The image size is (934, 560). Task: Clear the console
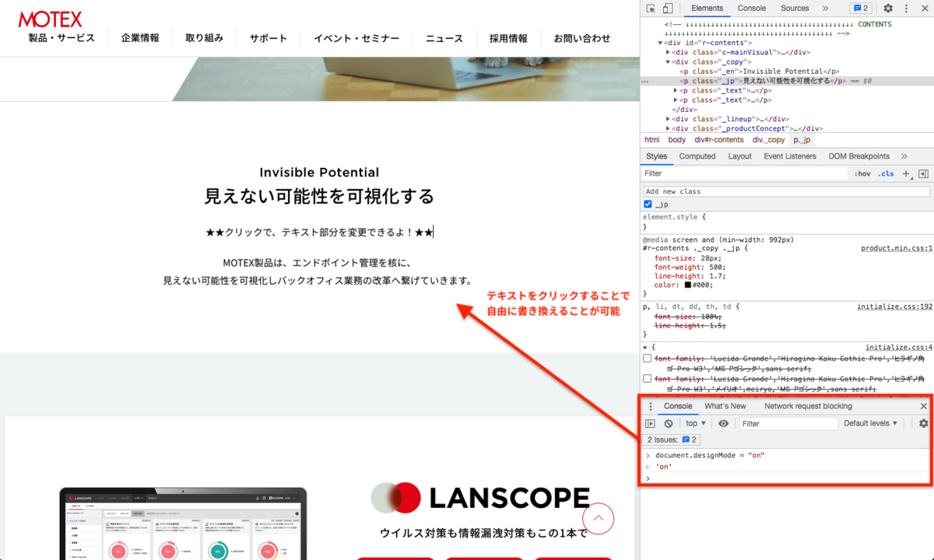click(669, 424)
